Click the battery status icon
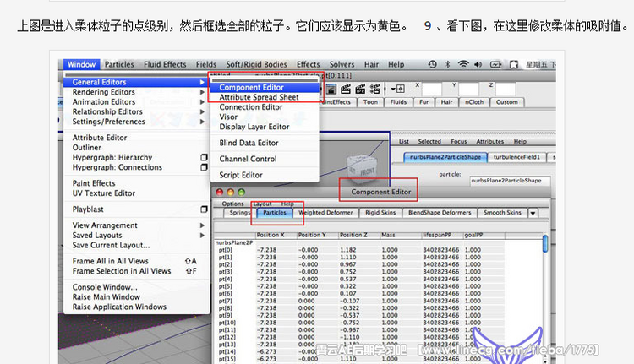634x364 pixels. [495, 64]
